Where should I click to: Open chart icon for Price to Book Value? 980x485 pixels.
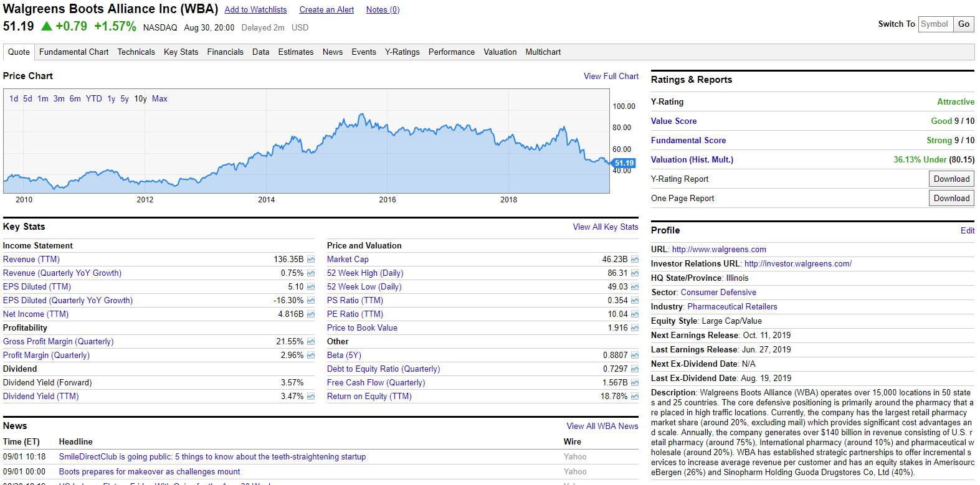tap(635, 328)
